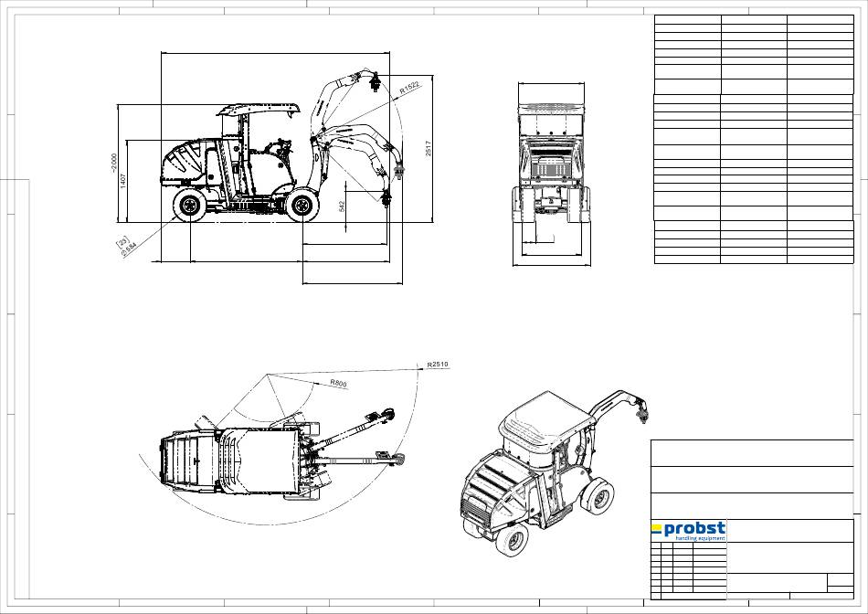Select the 1407 height dimension value
868x614 pixels.
point(123,181)
